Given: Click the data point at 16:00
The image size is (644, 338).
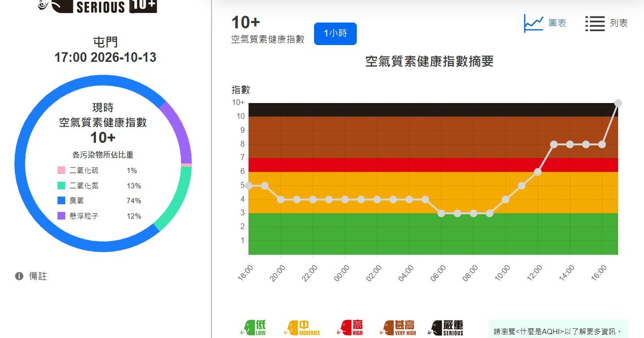Looking at the screenshot, I should tap(602, 144).
